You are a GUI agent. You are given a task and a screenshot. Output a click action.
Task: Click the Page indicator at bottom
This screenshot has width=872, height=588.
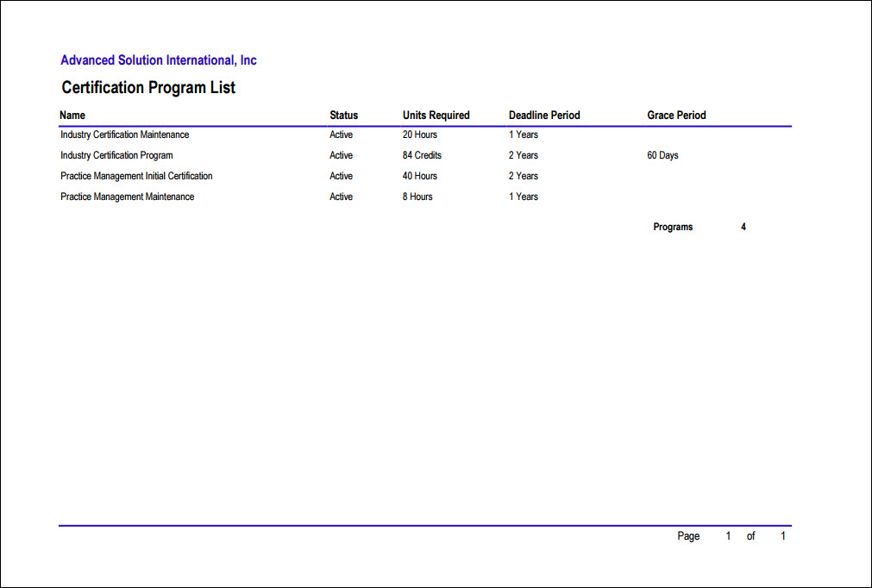688,535
